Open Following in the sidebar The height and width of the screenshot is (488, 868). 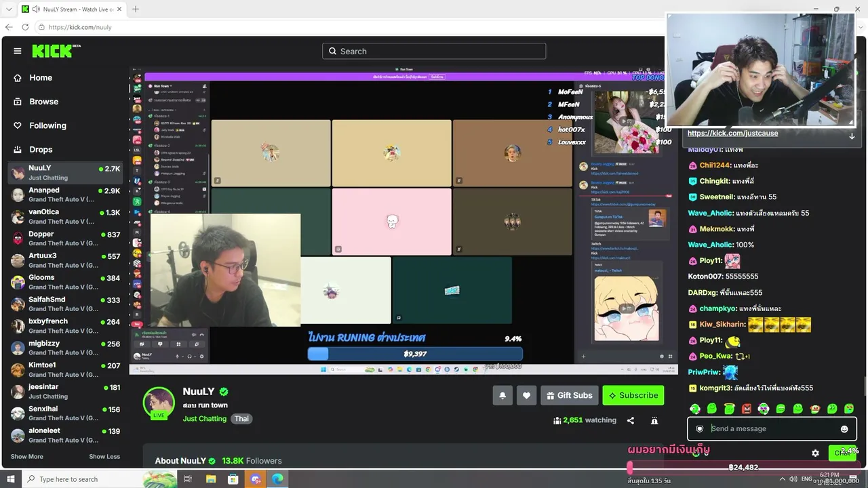(x=47, y=125)
